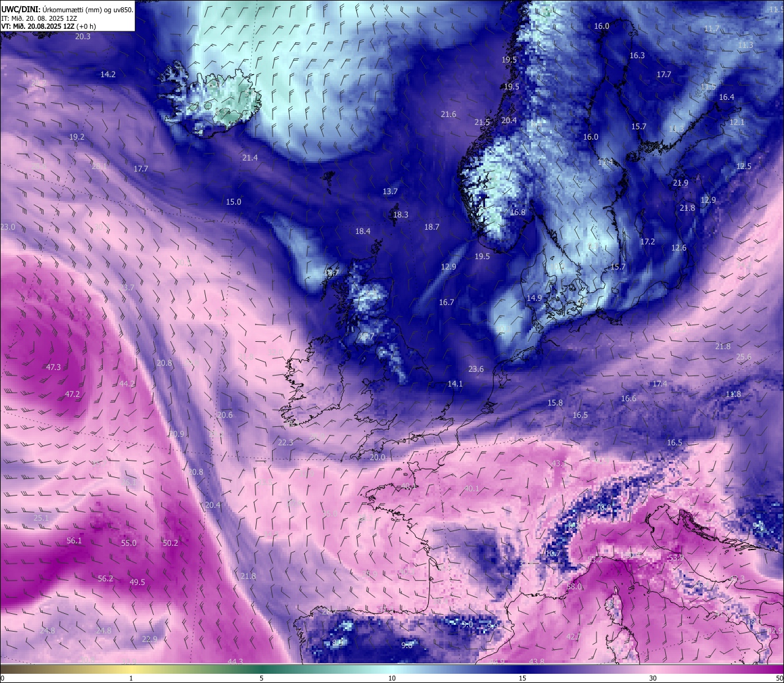The width and height of the screenshot is (784, 683).
Task: Click the 17.4 value over Poland
Action: (660, 384)
